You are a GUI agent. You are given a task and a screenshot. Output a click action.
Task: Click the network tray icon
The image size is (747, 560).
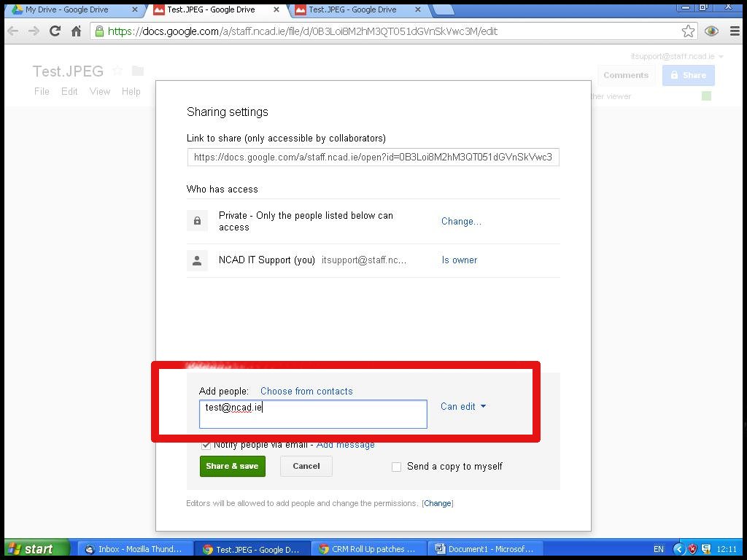coord(706,549)
